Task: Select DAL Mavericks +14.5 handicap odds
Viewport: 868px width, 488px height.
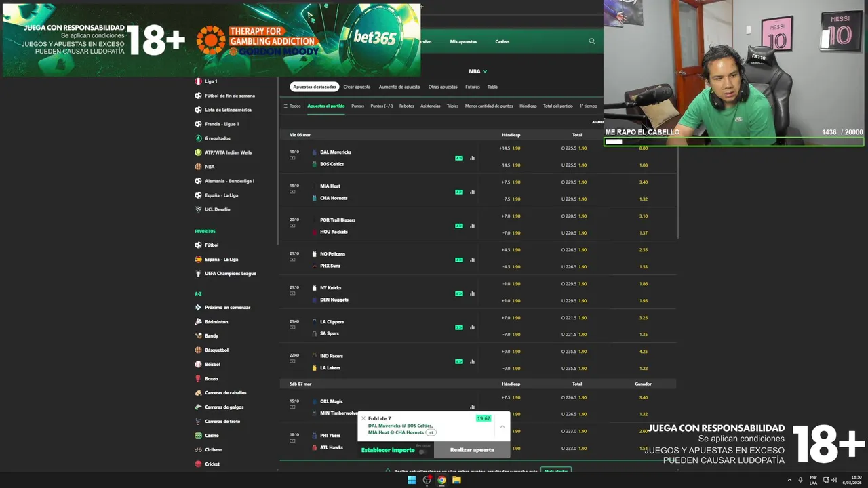Action: (510, 148)
